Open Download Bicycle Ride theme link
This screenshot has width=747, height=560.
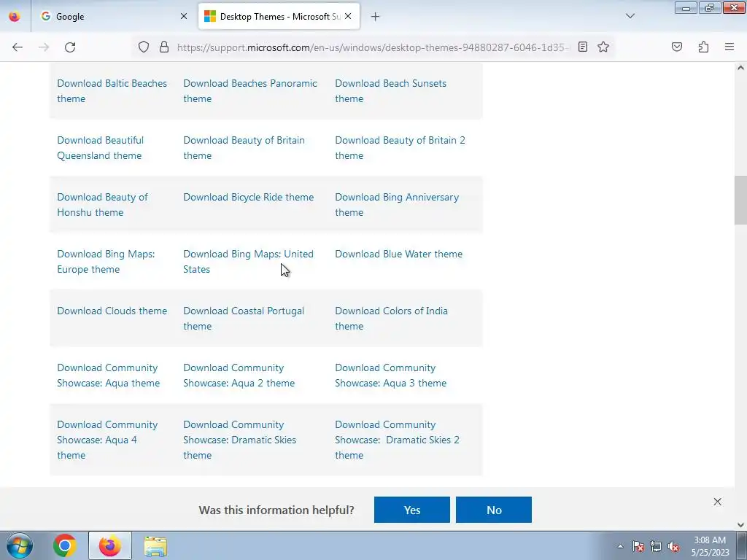click(249, 197)
